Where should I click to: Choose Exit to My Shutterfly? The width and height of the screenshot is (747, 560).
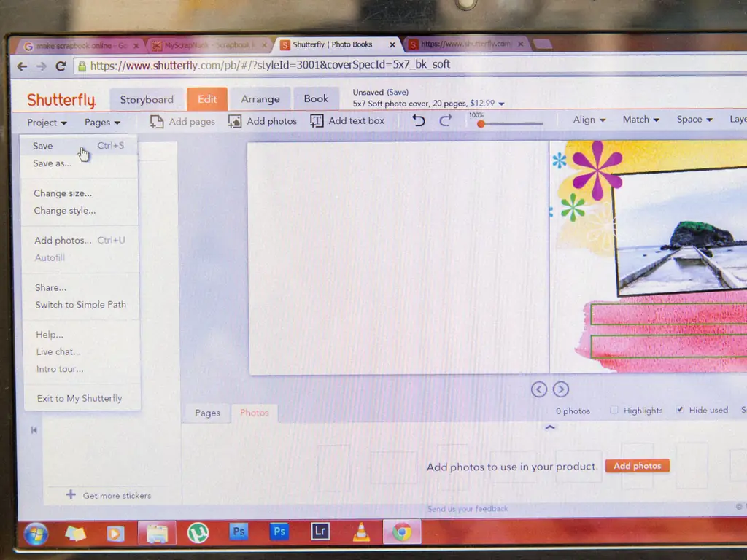tap(80, 398)
